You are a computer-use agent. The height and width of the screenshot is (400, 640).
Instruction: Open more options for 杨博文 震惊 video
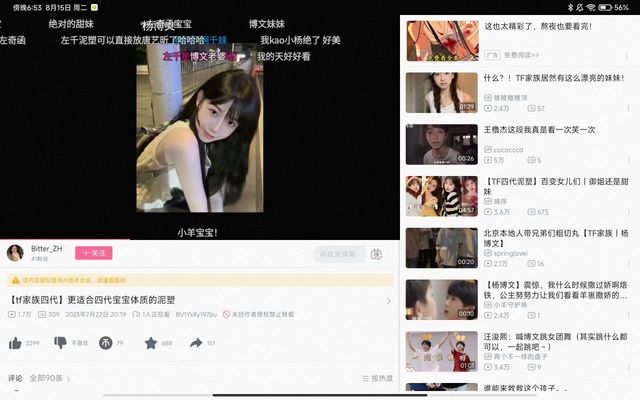628,316
